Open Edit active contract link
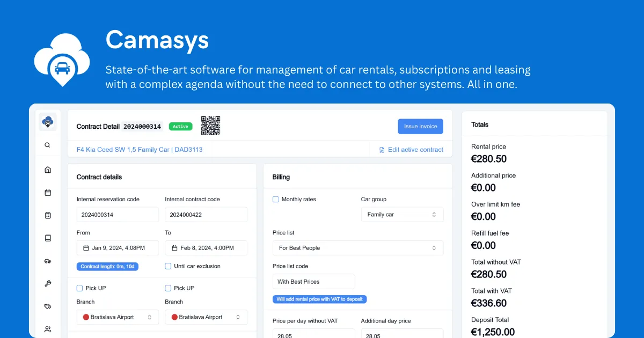Image resolution: width=644 pixels, height=338 pixels. [412, 149]
